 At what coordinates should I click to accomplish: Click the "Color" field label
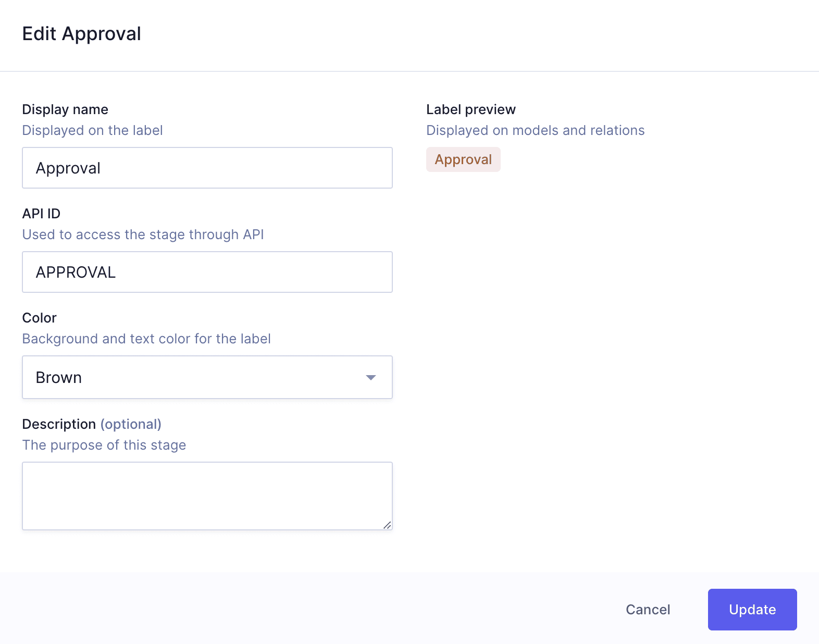click(x=39, y=318)
